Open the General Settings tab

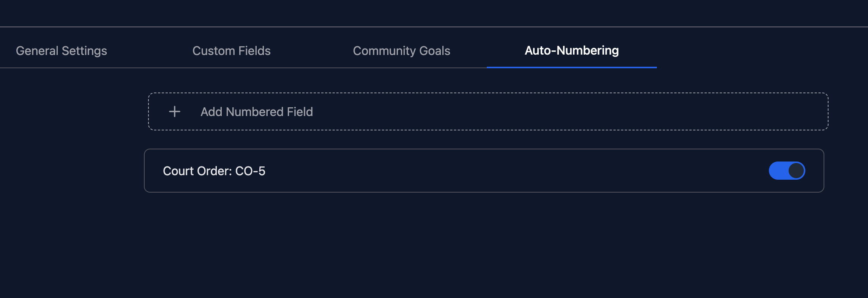tap(62, 51)
